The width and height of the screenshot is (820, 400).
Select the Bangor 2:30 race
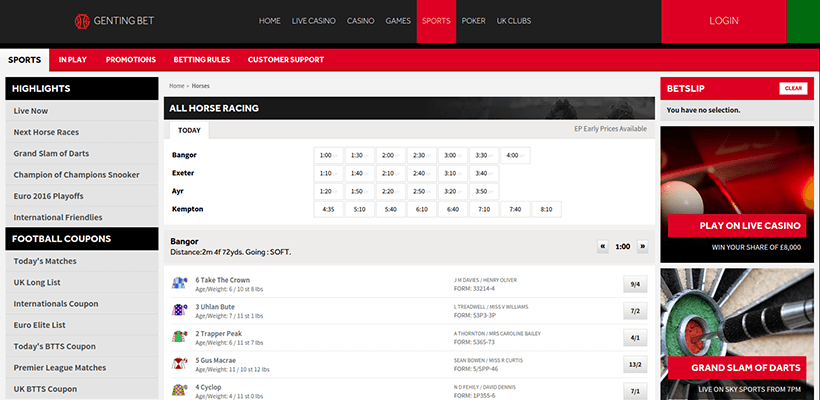coord(422,155)
